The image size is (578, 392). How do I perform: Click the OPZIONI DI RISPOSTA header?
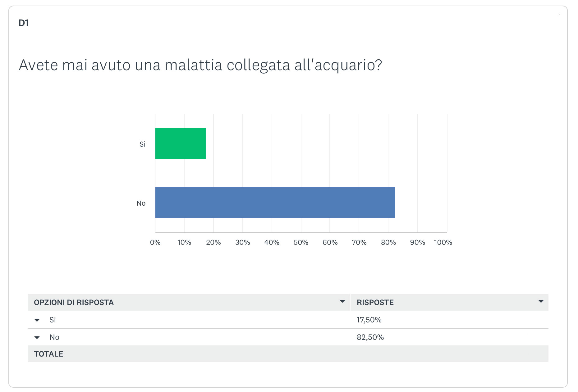pos(74,302)
